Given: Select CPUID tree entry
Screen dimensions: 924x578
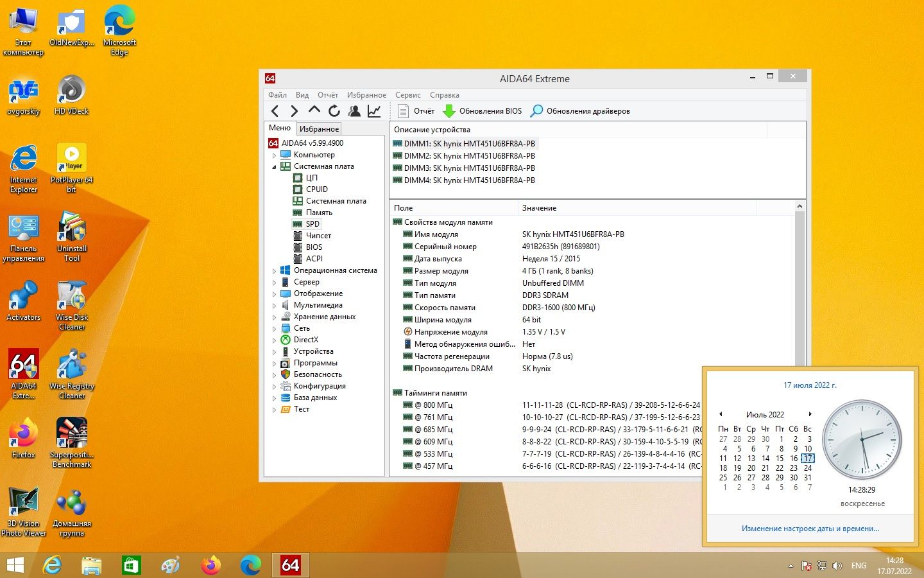Looking at the screenshot, I should (311, 189).
